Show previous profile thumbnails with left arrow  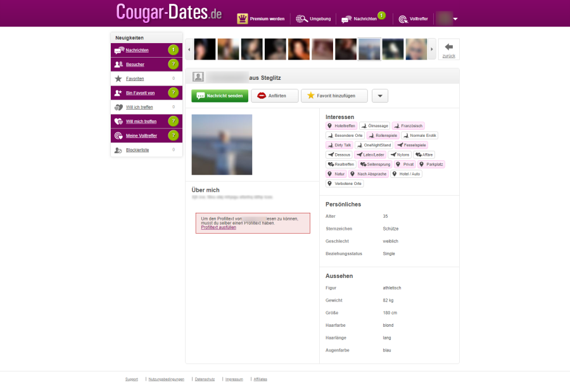pyautogui.click(x=189, y=49)
